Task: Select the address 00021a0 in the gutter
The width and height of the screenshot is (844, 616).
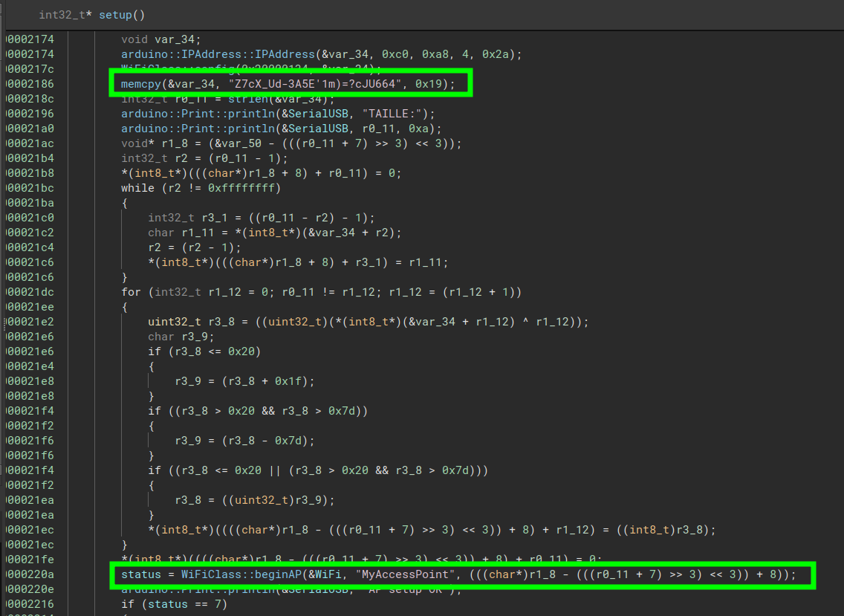Action: click(30, 129)
